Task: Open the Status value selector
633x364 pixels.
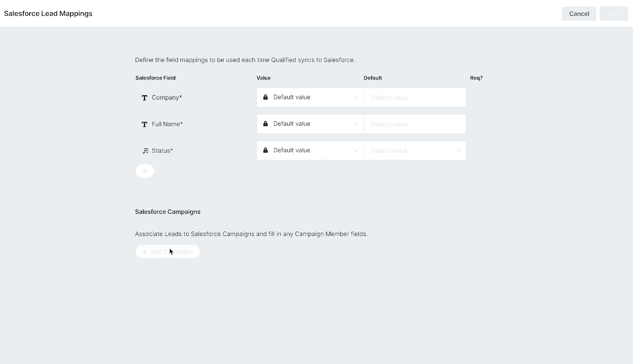Action: point(355,150)
